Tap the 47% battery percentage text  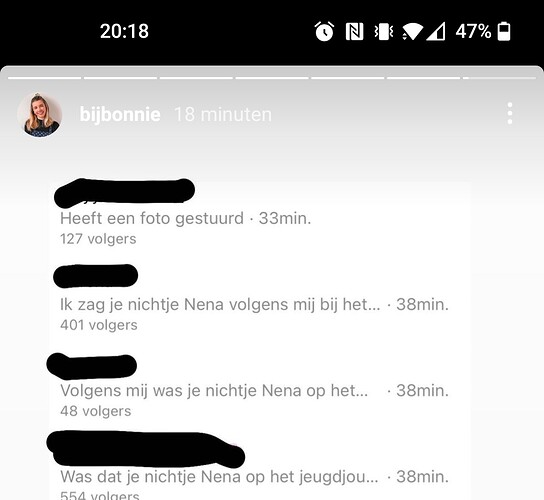[x=473, y=31]
